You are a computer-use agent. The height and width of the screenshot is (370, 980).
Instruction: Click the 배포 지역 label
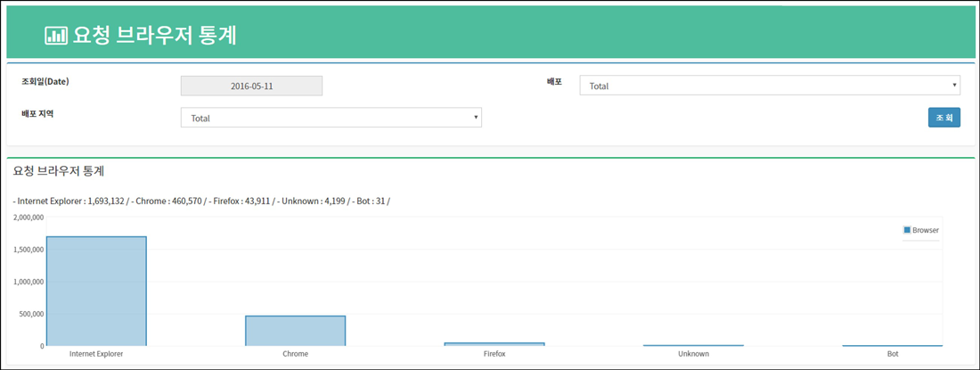[x=37, y=114]
